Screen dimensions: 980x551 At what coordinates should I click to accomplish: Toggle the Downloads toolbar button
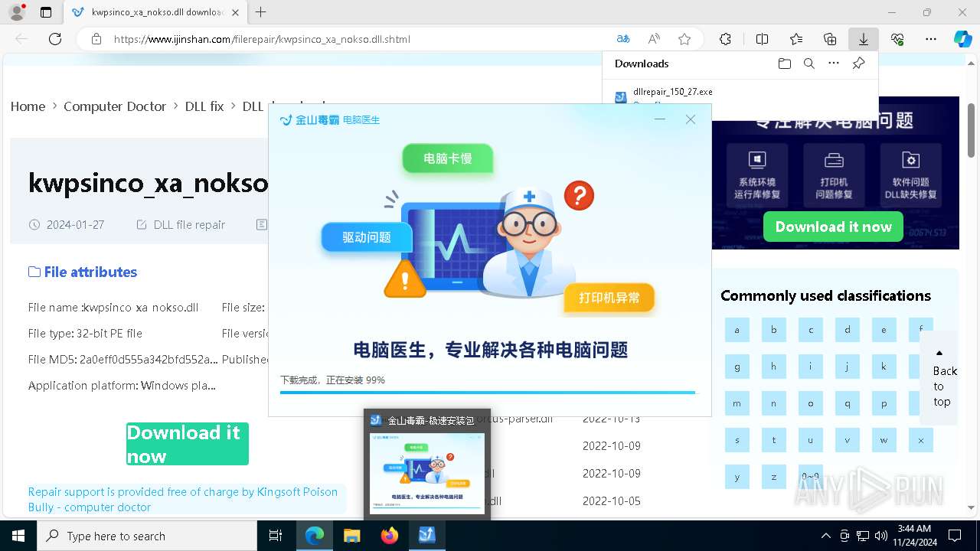coord(864,39)
